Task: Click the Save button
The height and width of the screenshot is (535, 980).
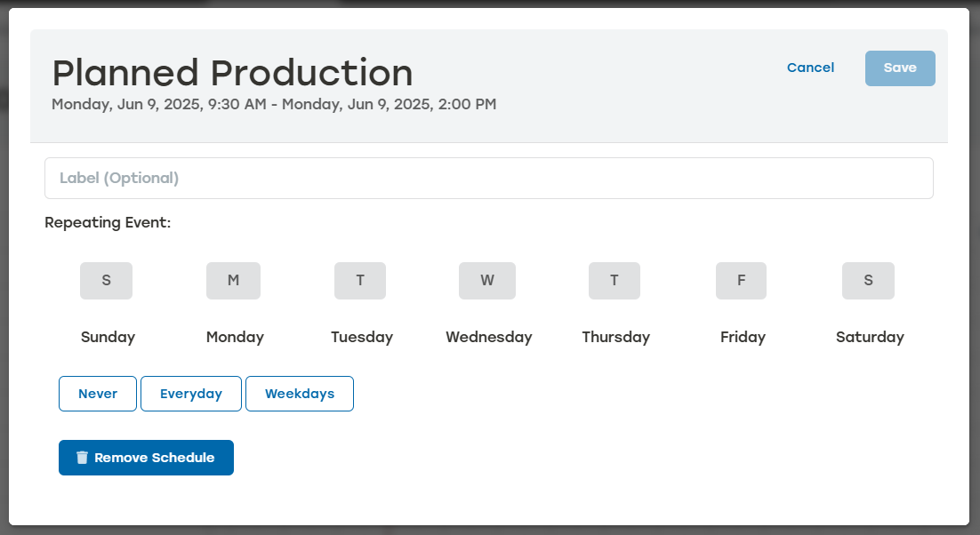Action: [x=900, y=68]
